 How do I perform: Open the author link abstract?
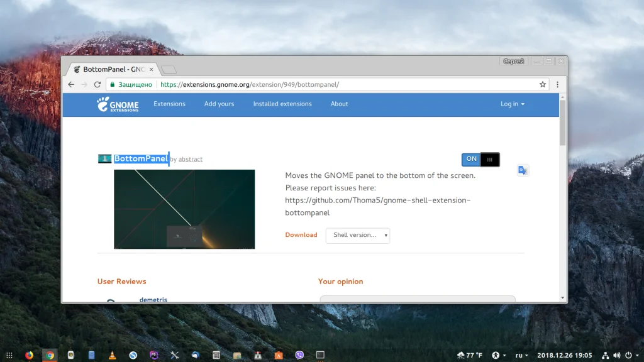191,159
